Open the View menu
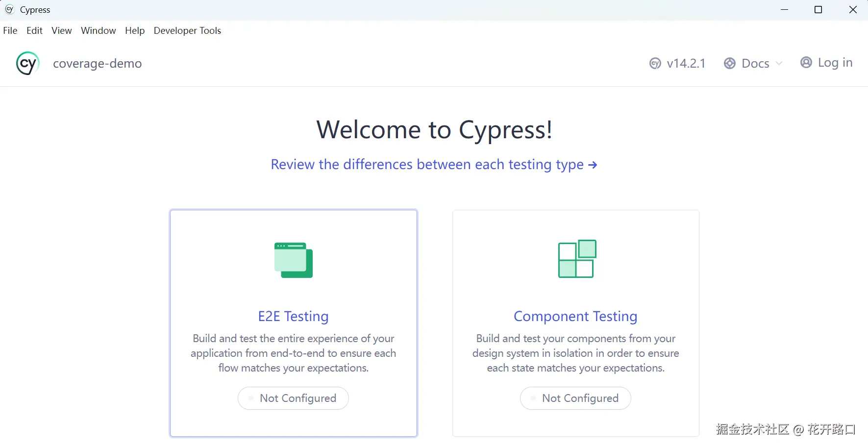The image size is (868, 448). [x=62, y=30]
